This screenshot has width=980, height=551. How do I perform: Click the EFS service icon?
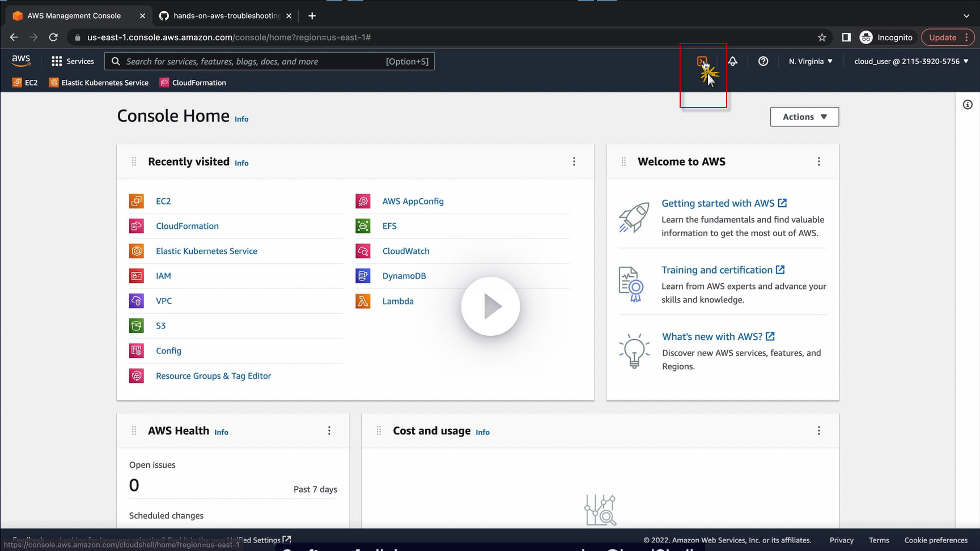[x=363, y=226]
